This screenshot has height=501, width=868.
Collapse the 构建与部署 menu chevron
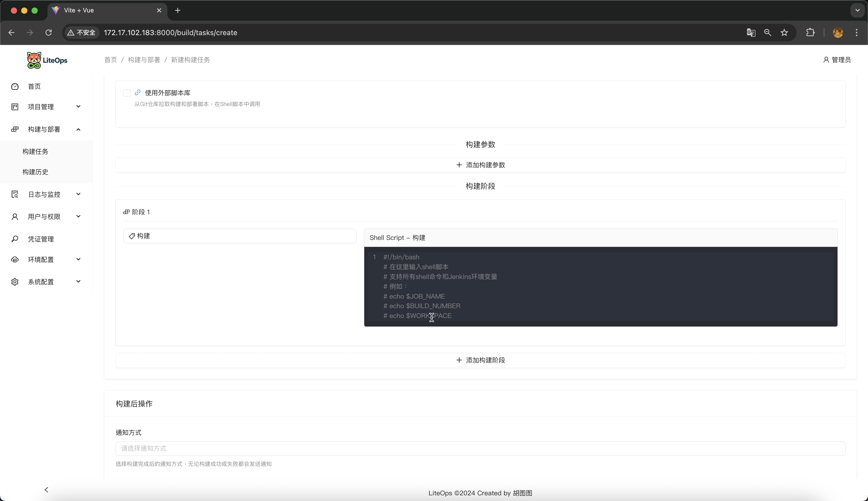click(78, 129)
